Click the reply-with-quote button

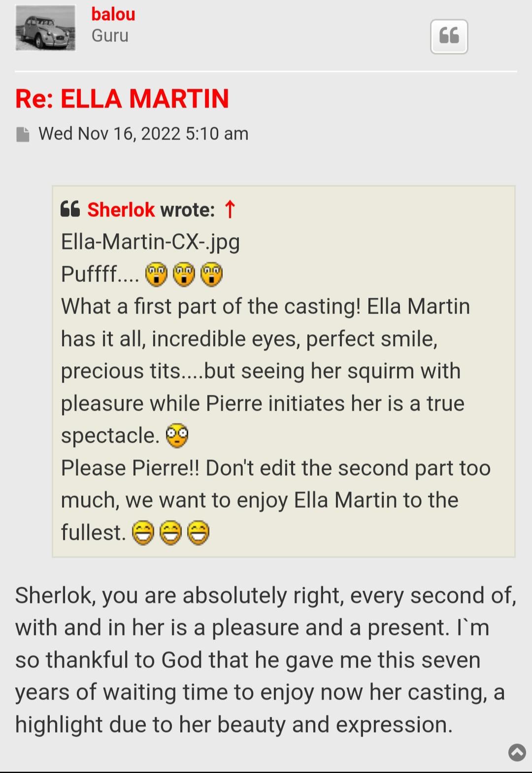coord(449,36)
